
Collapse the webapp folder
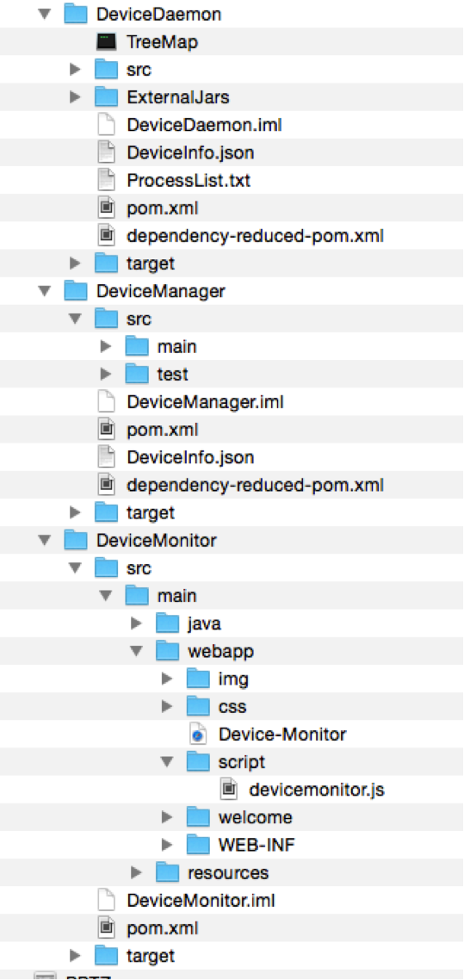137,651
